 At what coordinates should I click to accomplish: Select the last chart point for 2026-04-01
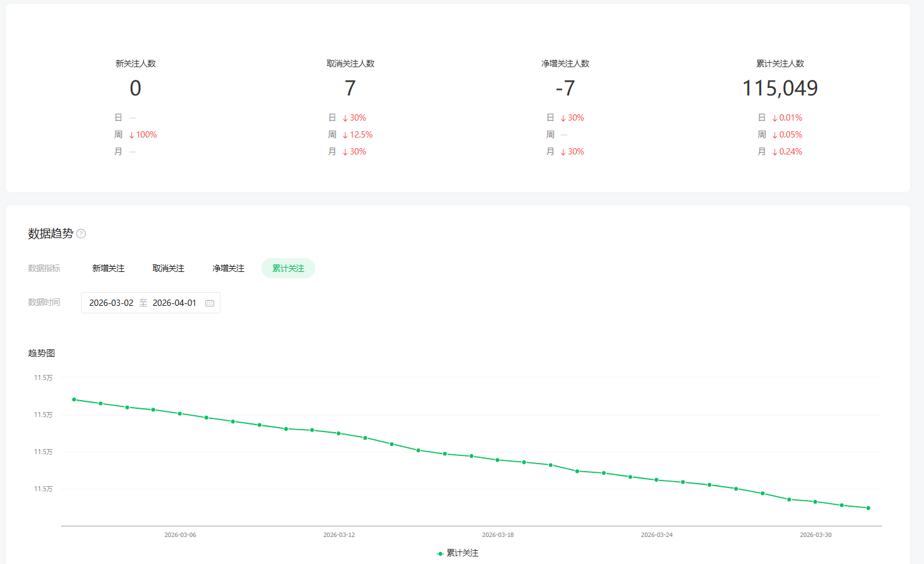(868, 508)
